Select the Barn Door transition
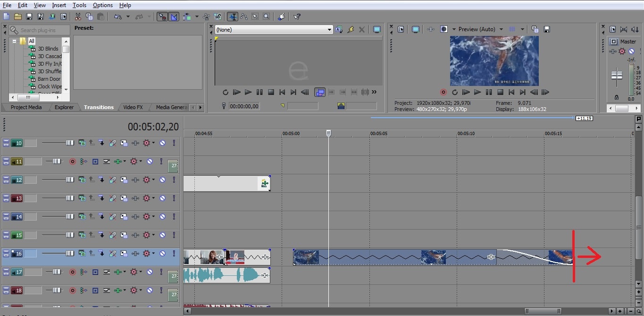644x316 pixels. pos(49,79)
